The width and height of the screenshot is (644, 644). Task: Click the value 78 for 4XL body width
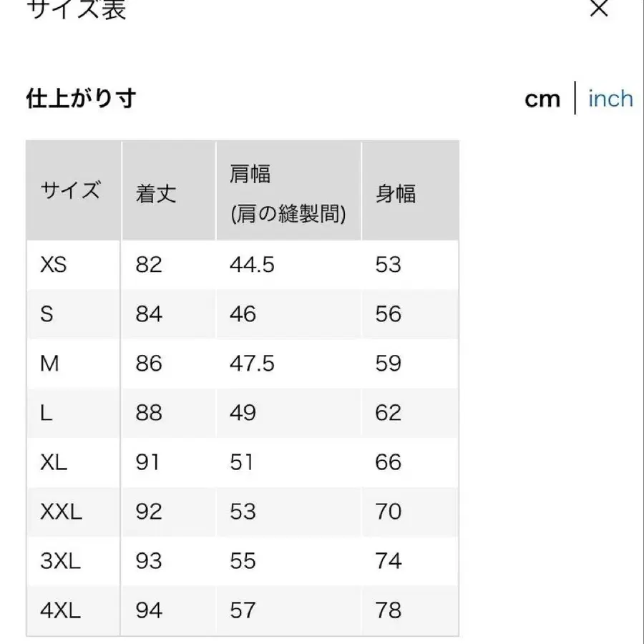(x=389, y=610)
